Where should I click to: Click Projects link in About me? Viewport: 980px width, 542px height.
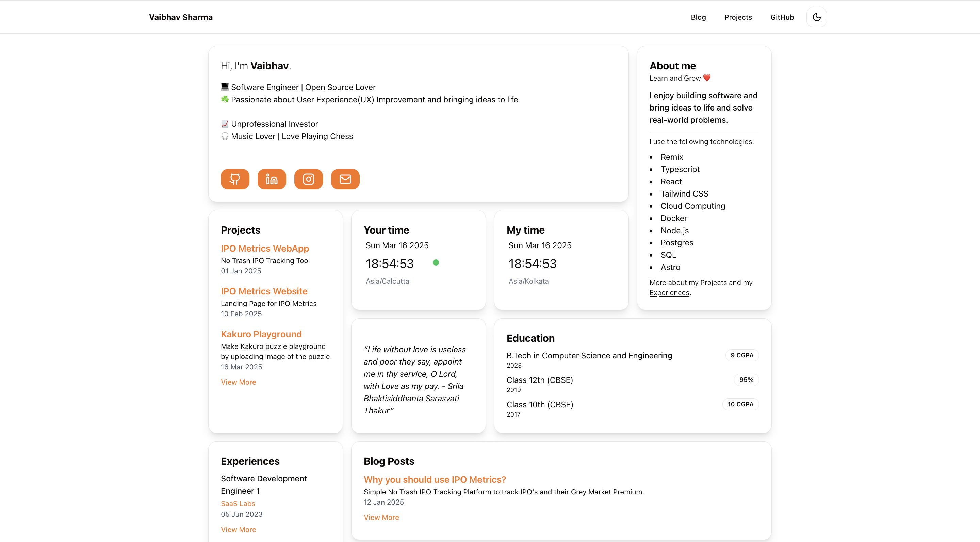click(x=713, y=283)
